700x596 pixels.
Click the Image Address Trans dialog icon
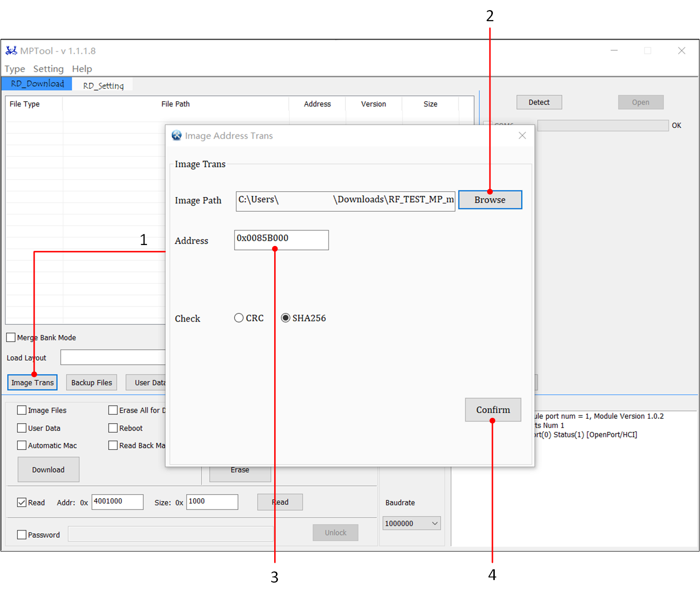[x=177, y=136]
